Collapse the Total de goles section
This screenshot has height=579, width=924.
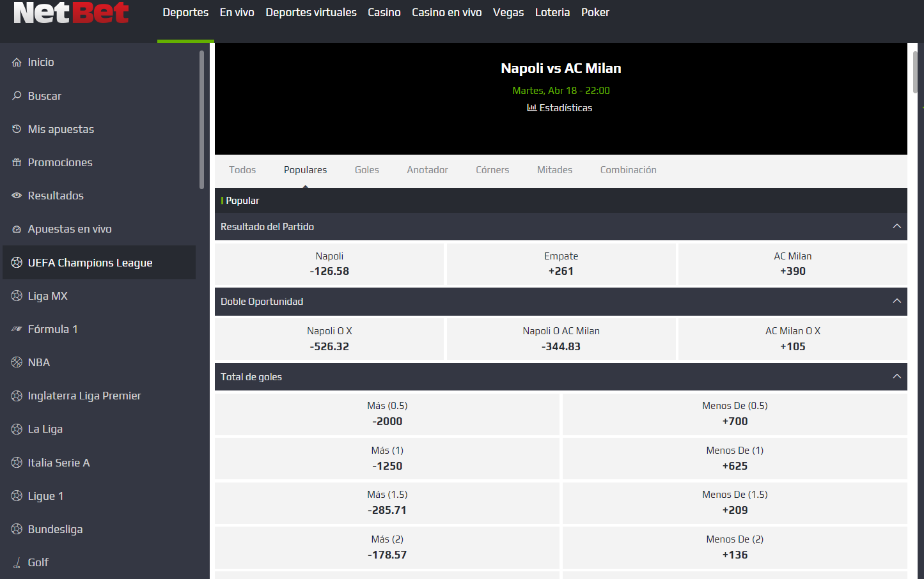(x=897, y=376)
